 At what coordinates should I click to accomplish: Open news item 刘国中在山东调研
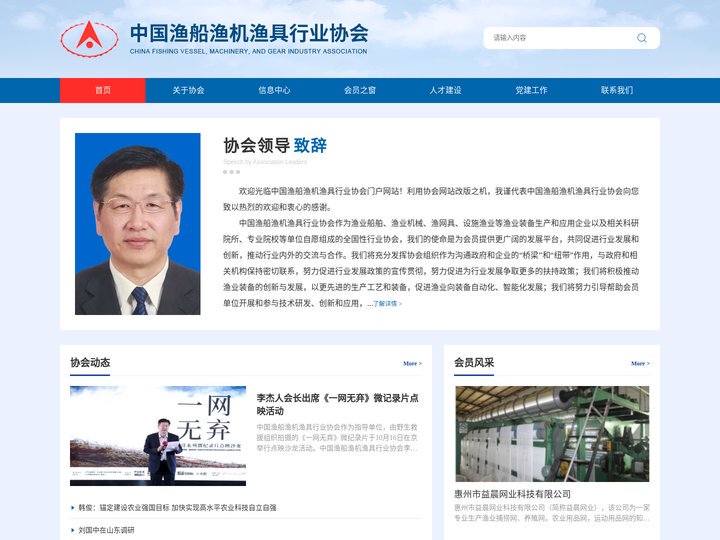point(106,530)
